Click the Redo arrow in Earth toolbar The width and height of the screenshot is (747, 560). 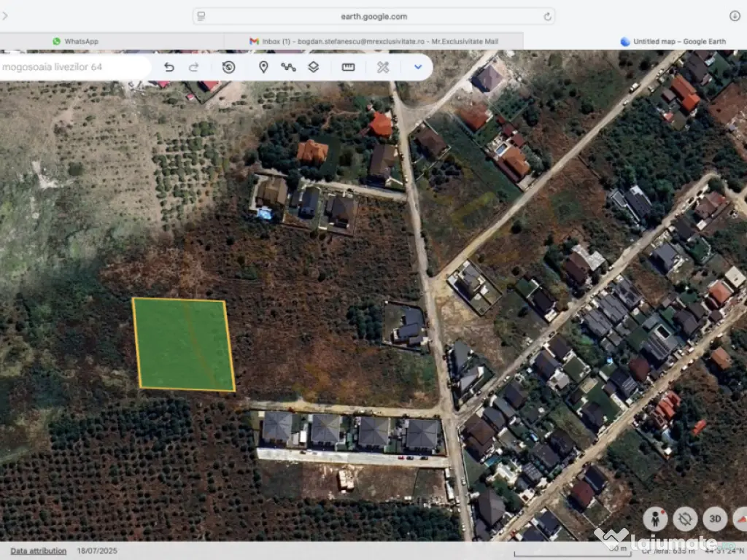(x=194, y=67)
